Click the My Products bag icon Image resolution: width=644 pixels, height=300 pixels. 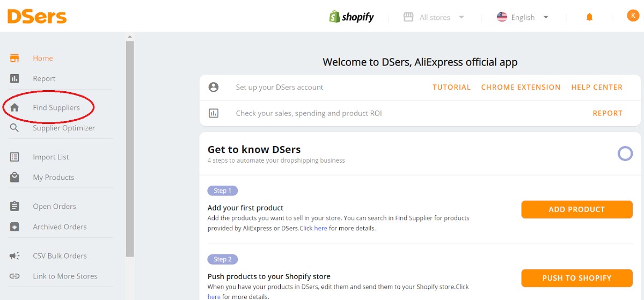14,177
